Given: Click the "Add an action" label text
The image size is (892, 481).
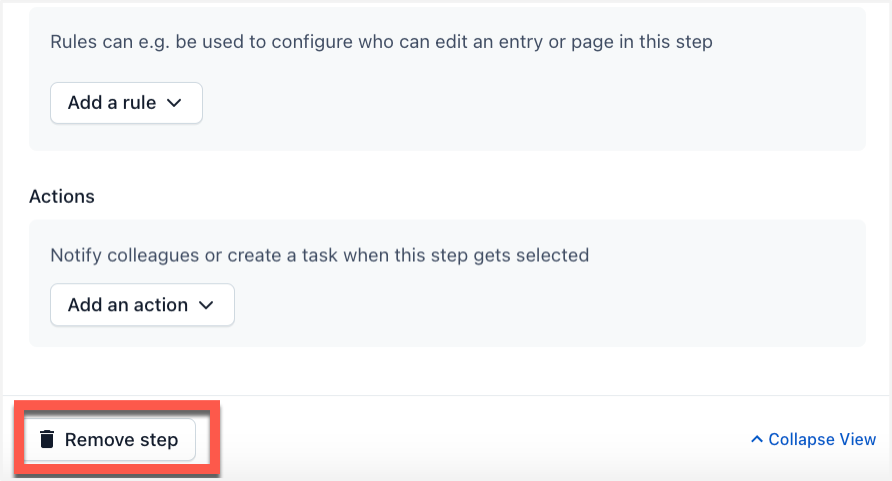Looking at the screenshot, I should pos(128,305).
